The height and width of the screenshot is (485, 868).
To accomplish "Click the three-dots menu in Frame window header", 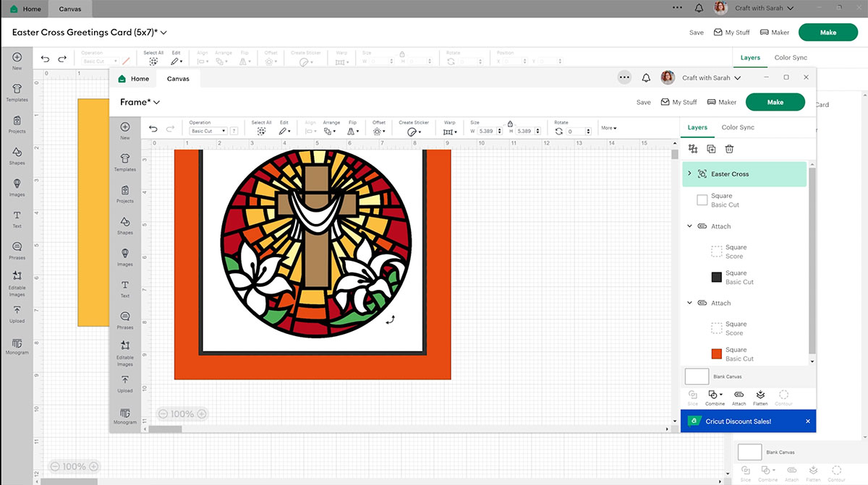I will coord(624,78).
